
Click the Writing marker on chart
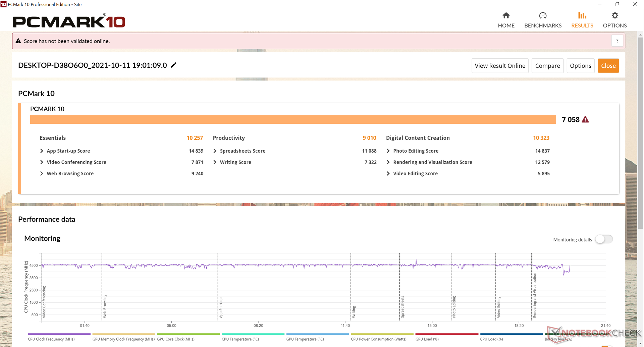click(x=354, y=312)
